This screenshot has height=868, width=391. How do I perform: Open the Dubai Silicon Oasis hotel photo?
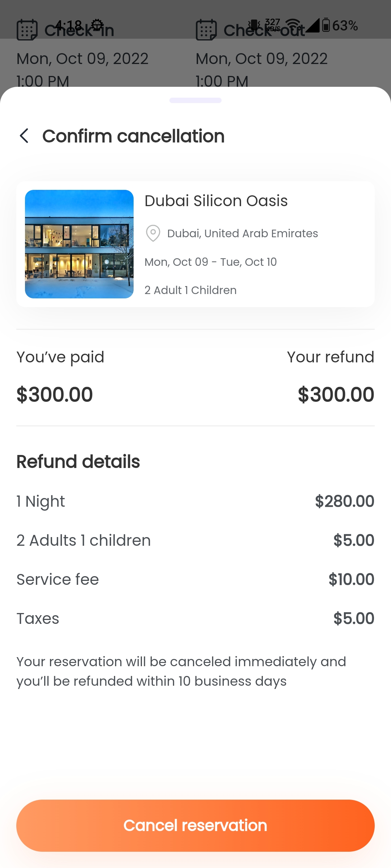(x=79, y=244)
